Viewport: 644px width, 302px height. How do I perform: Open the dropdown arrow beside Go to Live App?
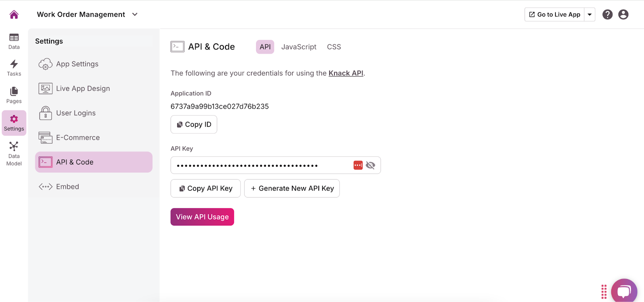tap(590, 14)
